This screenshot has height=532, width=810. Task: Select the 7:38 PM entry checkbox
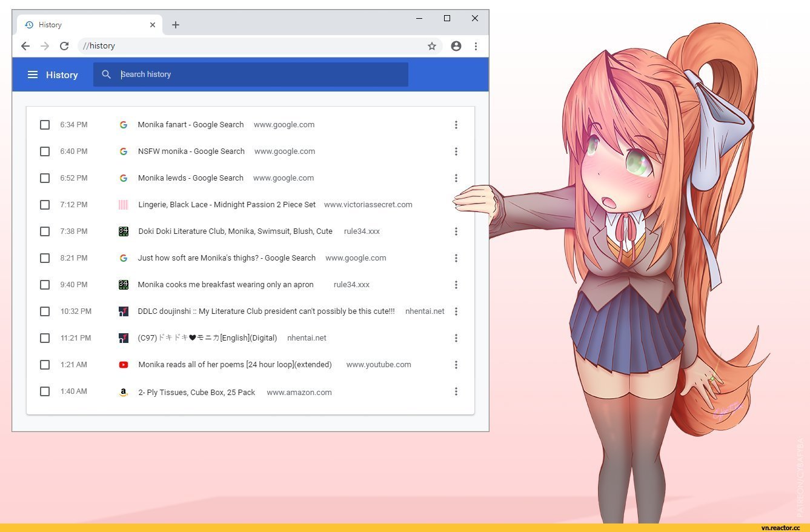(45, 231)
